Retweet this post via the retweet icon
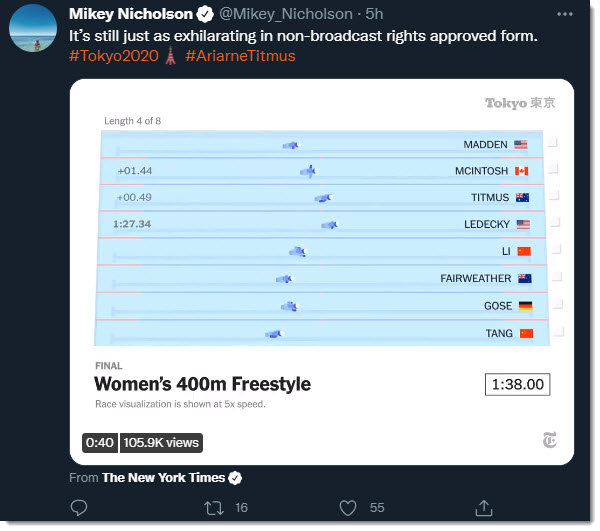This screenshot has width=600, height=531. click(212, 508)
